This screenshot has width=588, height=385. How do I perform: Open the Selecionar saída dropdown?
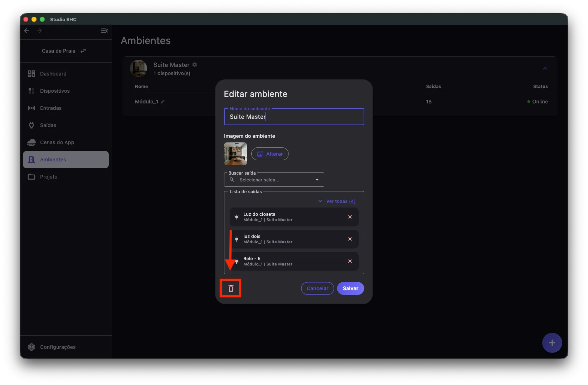pyautogui.click(x=274, y=180)
